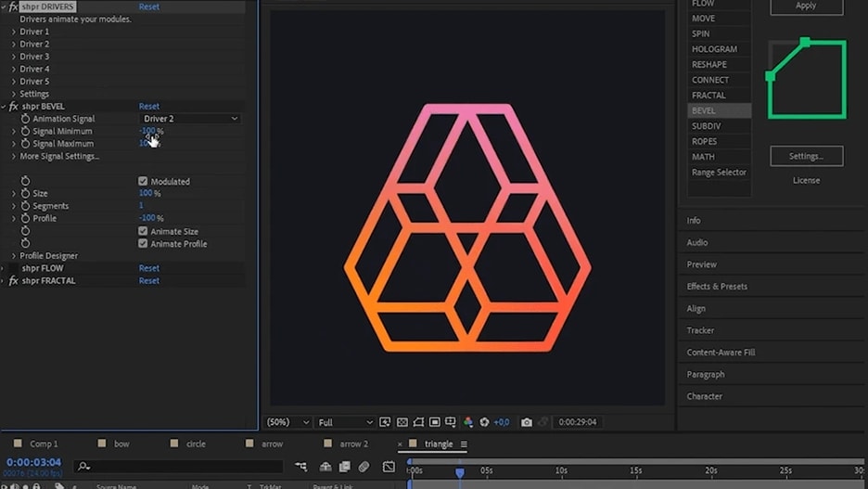Click the Signal Minimum stopwatch icon

point(26,131)
